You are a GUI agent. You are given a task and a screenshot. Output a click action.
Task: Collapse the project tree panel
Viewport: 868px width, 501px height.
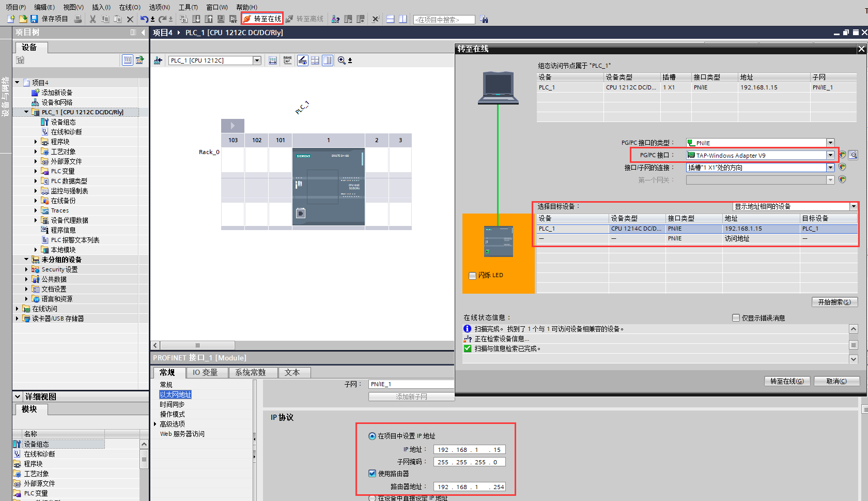tap(143, 32)
